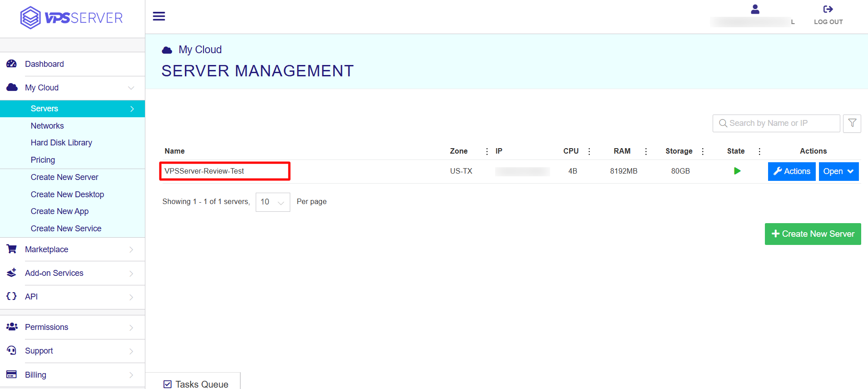This screenshot has height=389, width=868.
Task: Focus the Search by Name or IP field
Action: (776, 123)
